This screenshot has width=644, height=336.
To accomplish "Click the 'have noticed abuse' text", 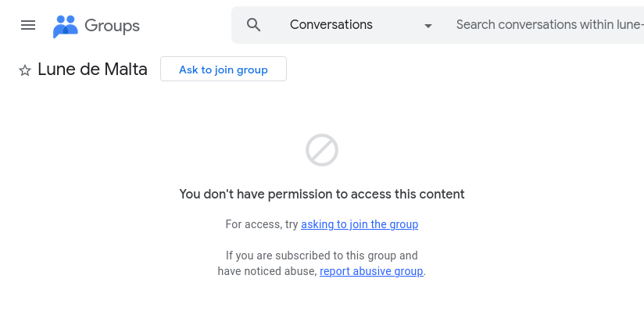I will (x=267, y=271).
